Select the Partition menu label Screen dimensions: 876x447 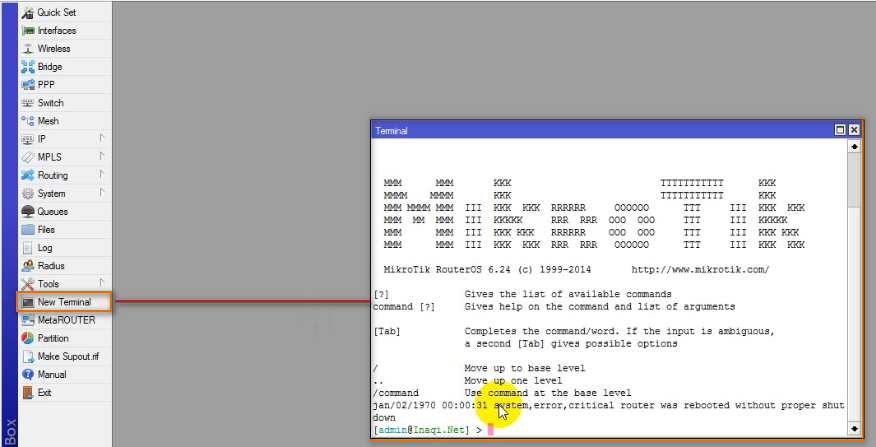coord(53,338)
